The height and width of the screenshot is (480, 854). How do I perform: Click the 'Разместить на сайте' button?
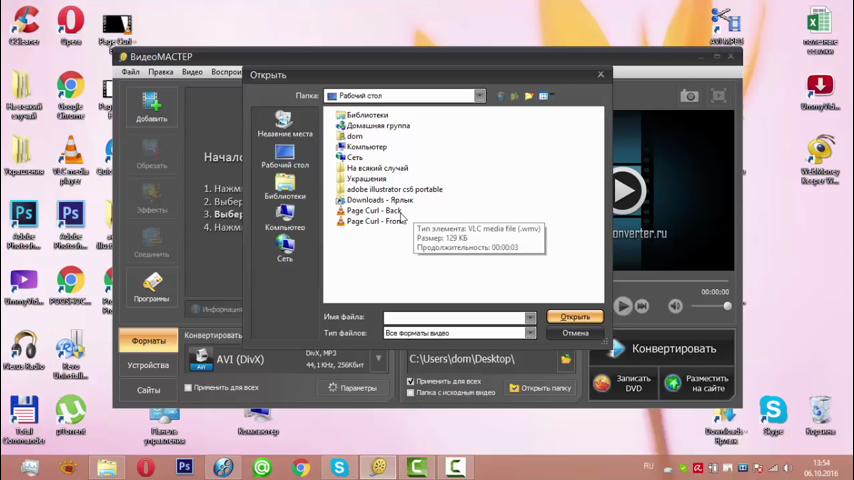coord(697,383)
